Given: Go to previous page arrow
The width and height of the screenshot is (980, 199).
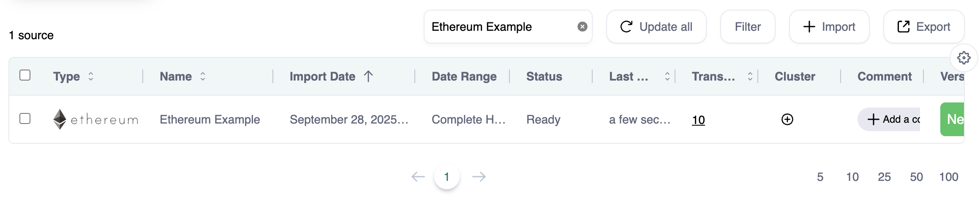Looking at the screenshot, I should 418,177.
